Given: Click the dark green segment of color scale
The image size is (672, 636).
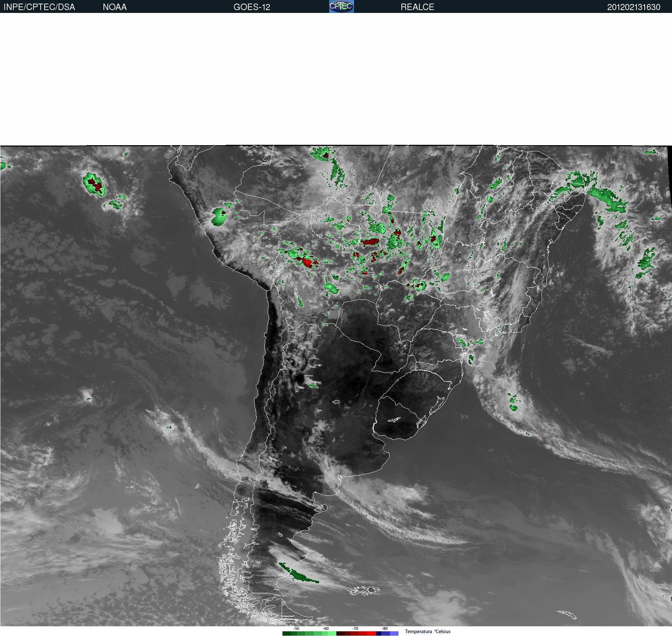Looking at the screenshot, I should 287,633.
